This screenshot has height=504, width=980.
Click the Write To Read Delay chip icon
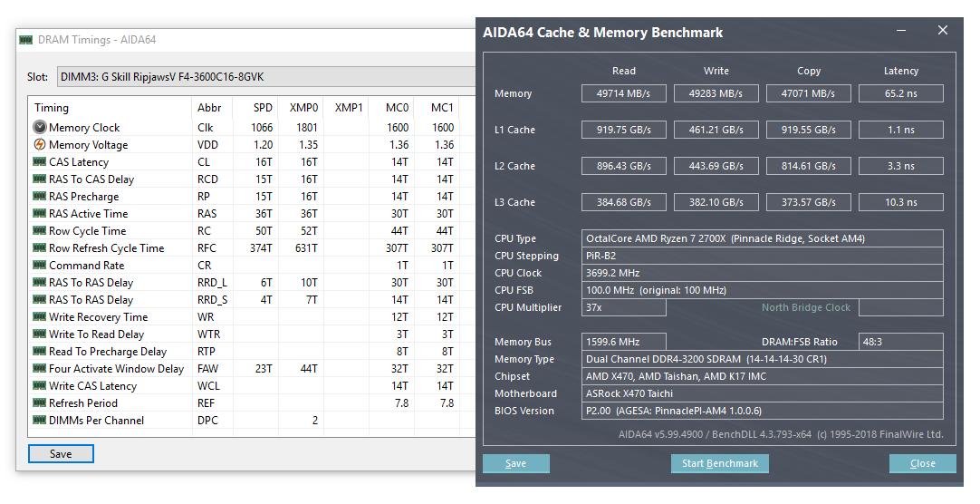tap(39, 334)
